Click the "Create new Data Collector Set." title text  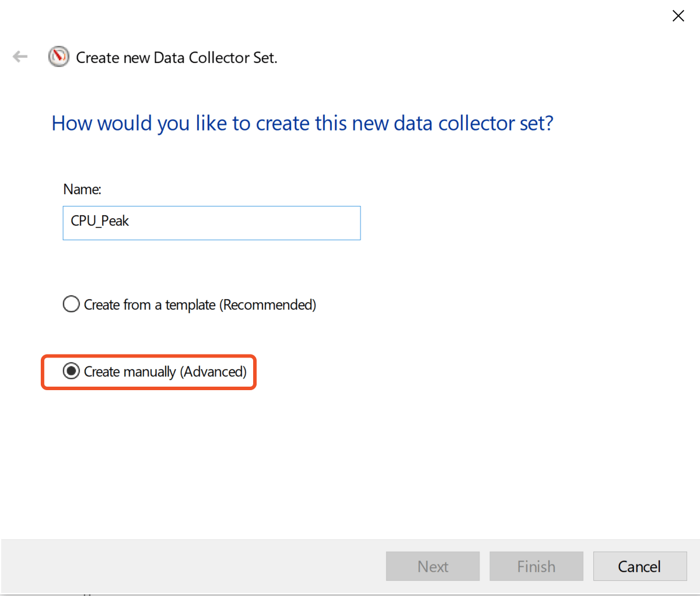176,58
